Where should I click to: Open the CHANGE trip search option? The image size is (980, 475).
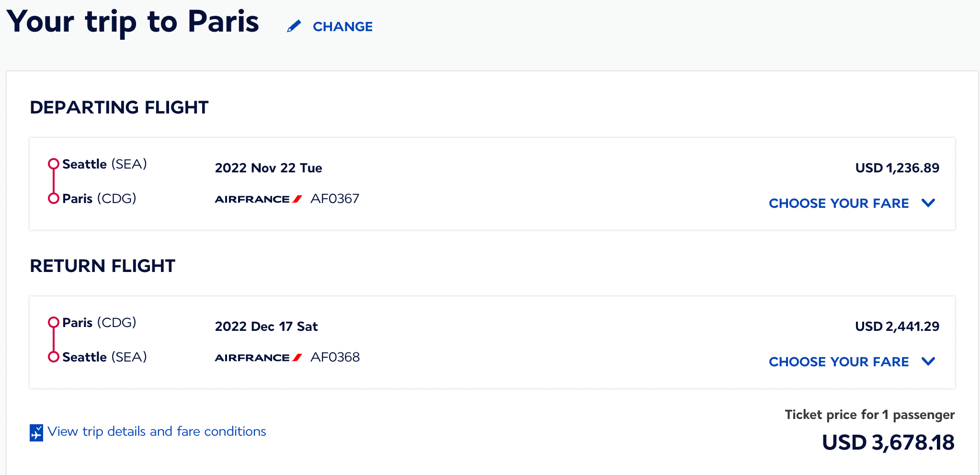[342, 27]
